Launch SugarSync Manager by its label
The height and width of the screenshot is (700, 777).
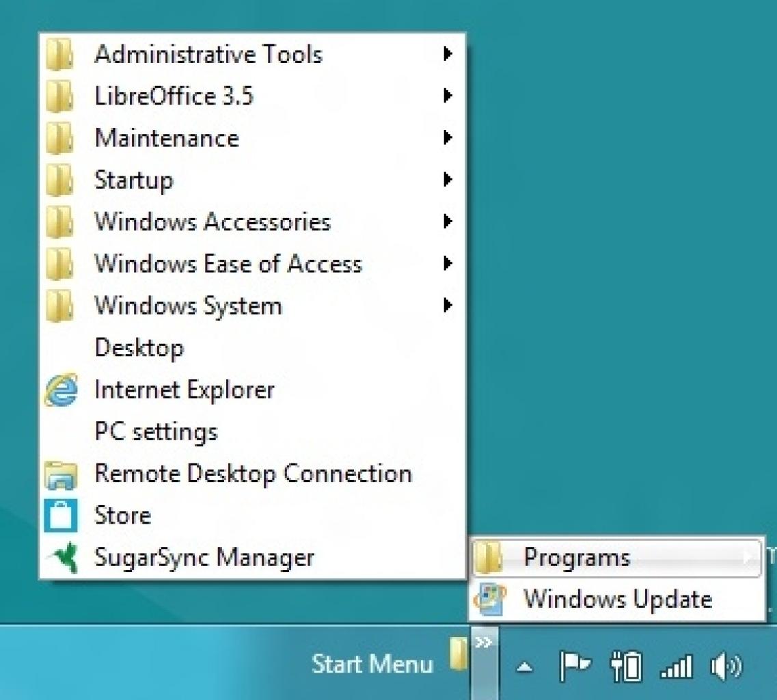(204, 558)
